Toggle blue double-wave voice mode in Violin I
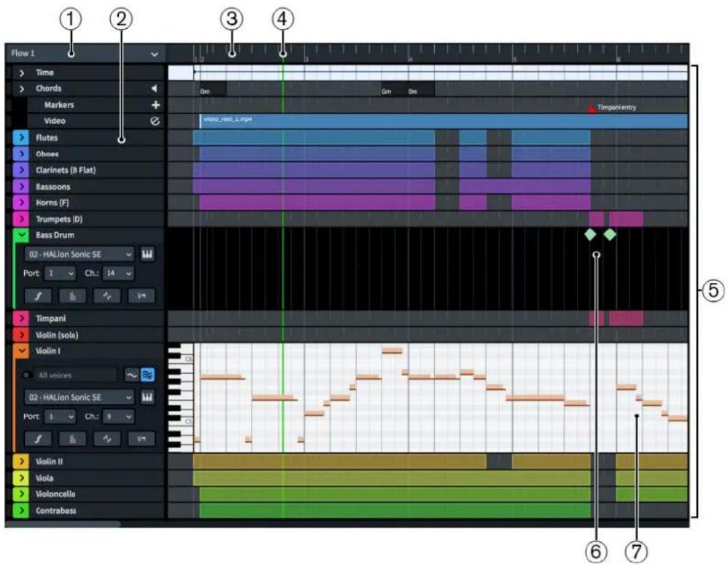Viewport: 728px width, 565px height. click(148, 374)
